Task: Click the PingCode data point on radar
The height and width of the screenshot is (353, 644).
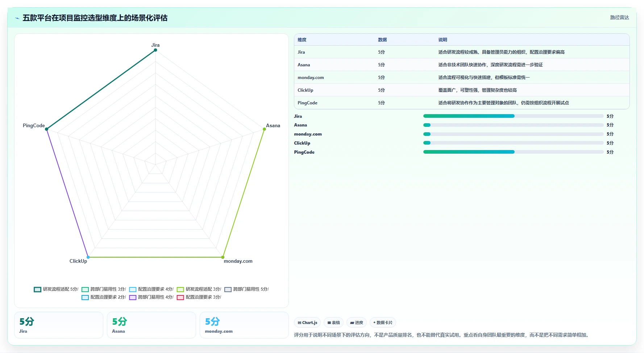Action: tap(46, 129)
